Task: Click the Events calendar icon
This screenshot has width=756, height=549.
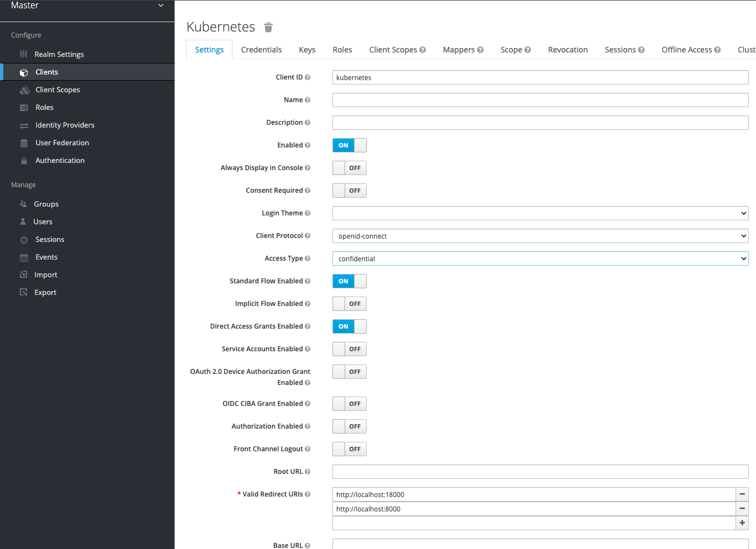Action: [x=24, y=257]
